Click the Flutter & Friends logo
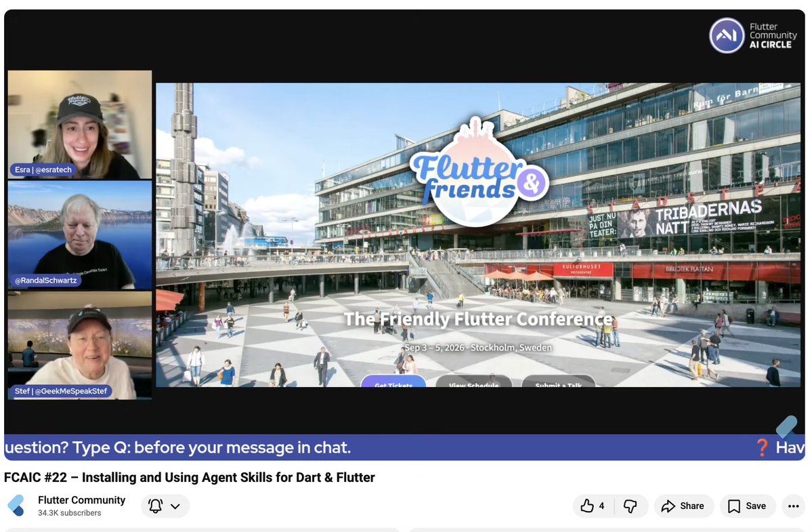Image resolution: width=812 pixels, height=532 pixels. click(x=479, y=173)
